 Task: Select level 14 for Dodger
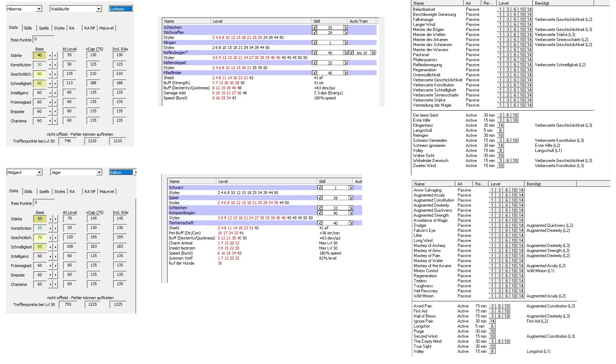tap(521, 225)
